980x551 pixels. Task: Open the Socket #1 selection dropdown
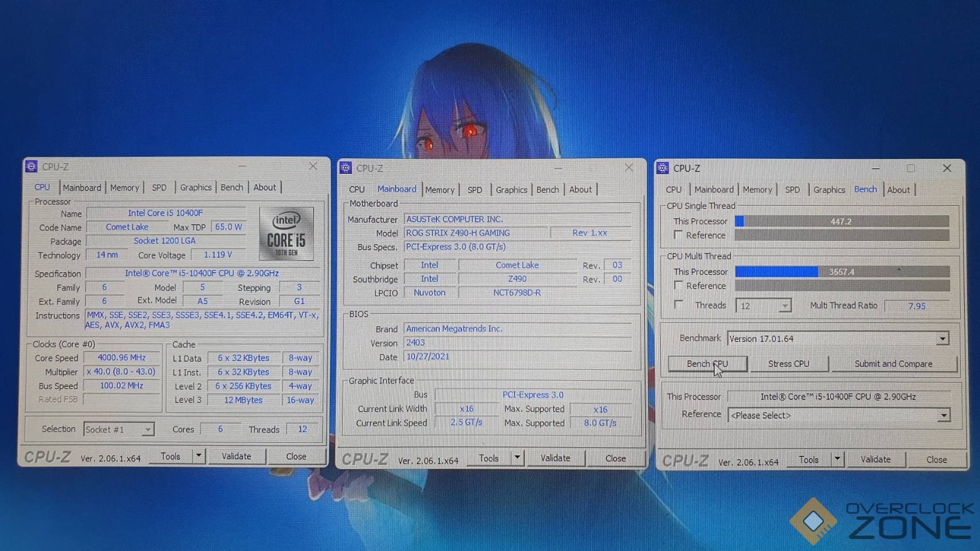click(x=148, y=429)
